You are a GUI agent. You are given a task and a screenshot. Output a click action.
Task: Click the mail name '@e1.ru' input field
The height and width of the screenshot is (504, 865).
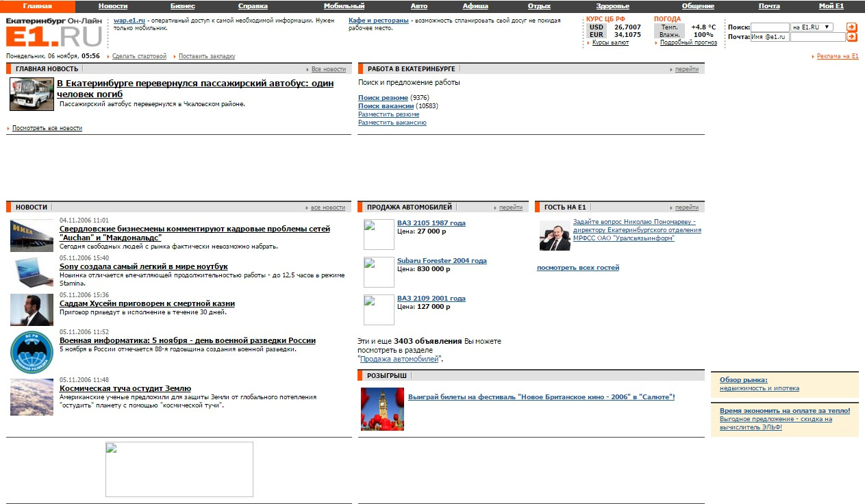click(x=770, y=37)
